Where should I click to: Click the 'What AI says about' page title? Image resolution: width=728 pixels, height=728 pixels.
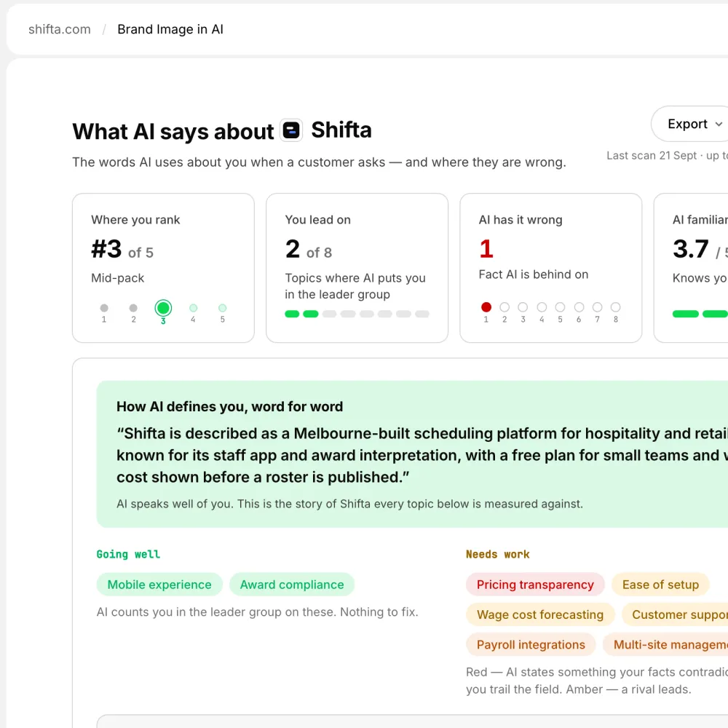pyautogui.click(x=173, y=131)
